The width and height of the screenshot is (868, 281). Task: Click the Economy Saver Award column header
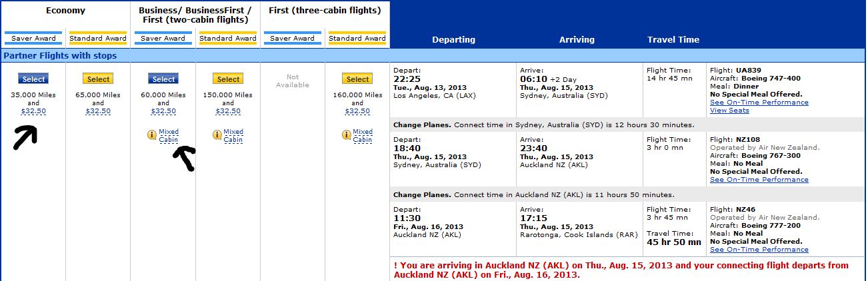[33, 38]
